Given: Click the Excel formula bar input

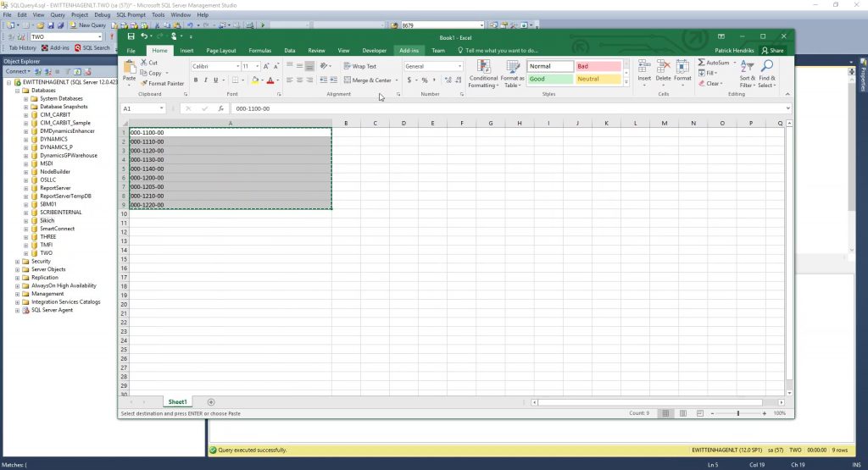Looking at the screenshot, I should (509, 108).
